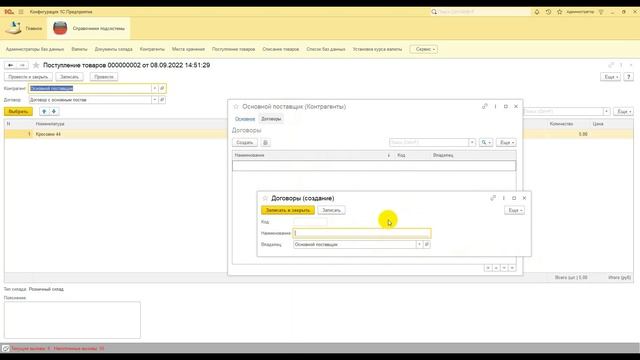The height and width of the screenshot is (360, 640).
Task: Favorite the Основной поставщик (Контрагенты) window star
Action: (x=236, y=107)
